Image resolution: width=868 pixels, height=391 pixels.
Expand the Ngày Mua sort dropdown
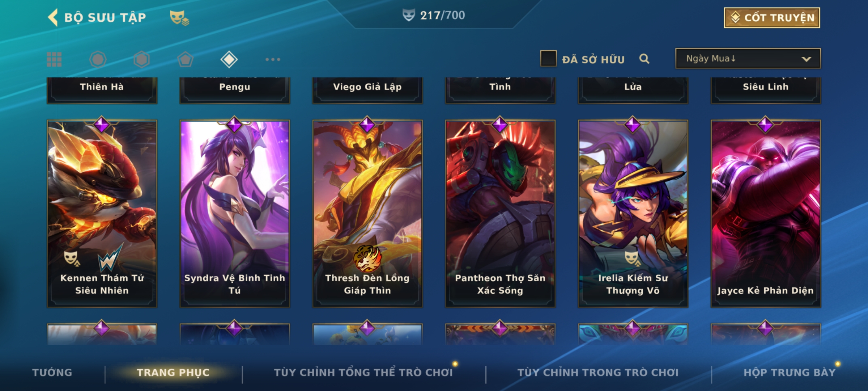748,58
